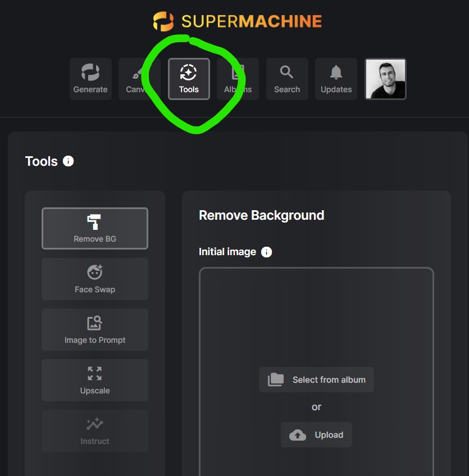
Task: Open the profile picture menu
Action: coord(385,79)
